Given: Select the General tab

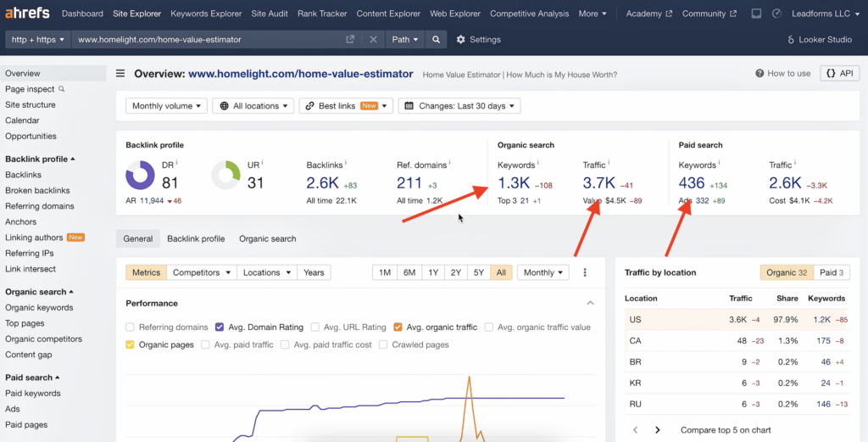Looking at the screenshot, I should click(138, 238).
